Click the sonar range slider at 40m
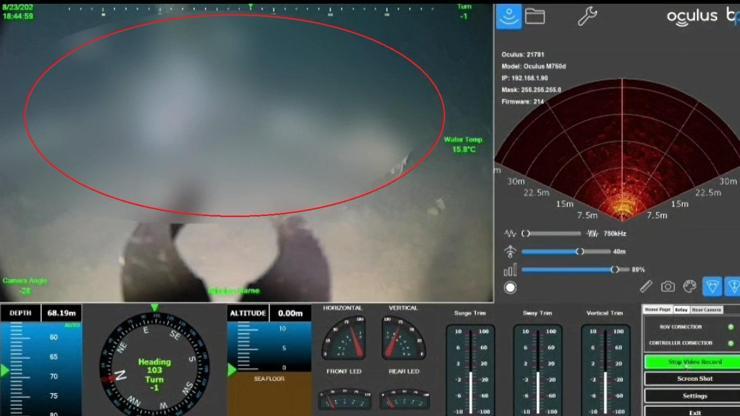The image size is (740, 416). 579,251
